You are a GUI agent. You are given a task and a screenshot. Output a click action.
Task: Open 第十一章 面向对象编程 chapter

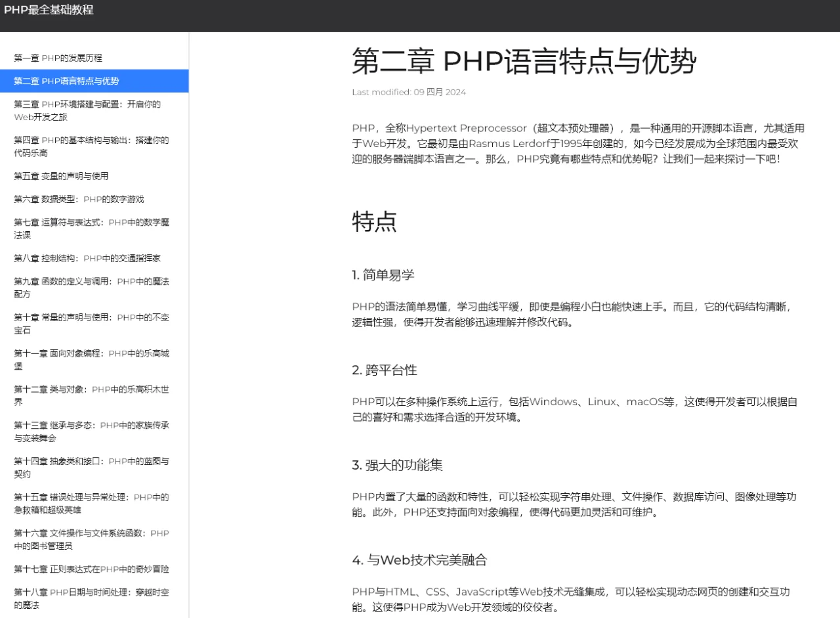click(91, 360)
